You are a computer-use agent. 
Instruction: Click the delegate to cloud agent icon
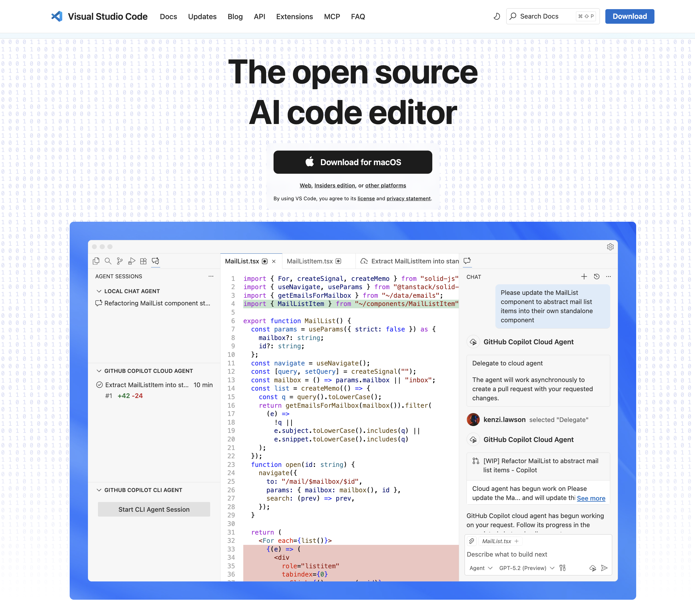(x=593, y=568)
